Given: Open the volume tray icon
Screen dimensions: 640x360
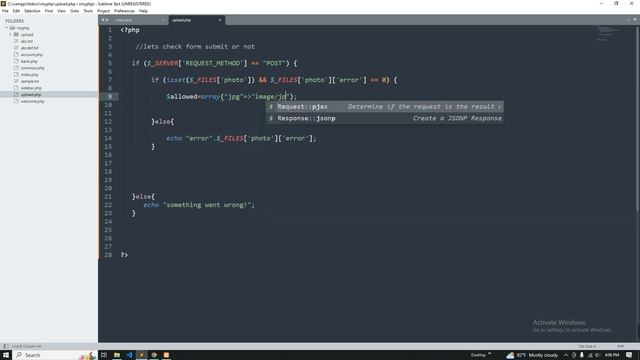Looking at the screenshot, I should tap(597, 355).
